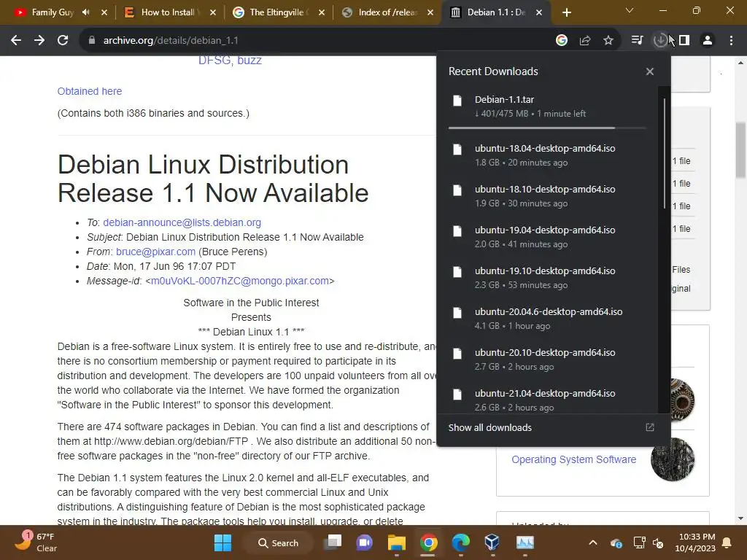
Task: Go forward using the browser forward arrow
Action: tap(39, 41)
